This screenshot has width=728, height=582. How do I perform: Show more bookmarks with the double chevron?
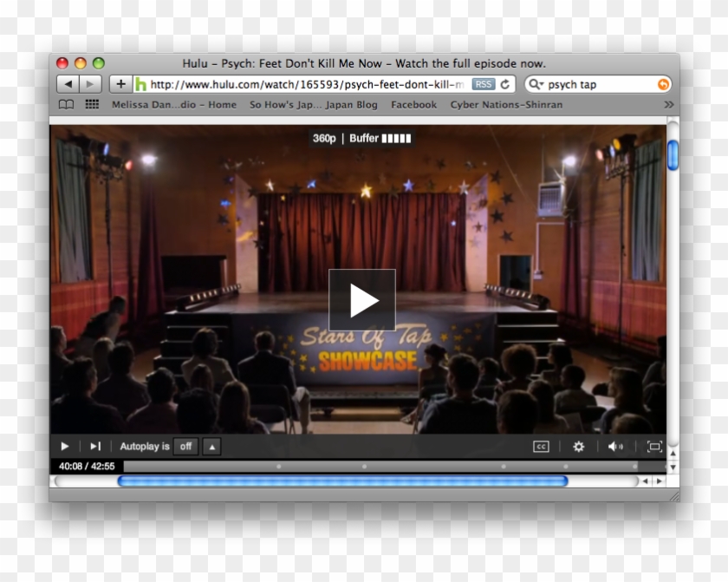click(x=669, y=104)
